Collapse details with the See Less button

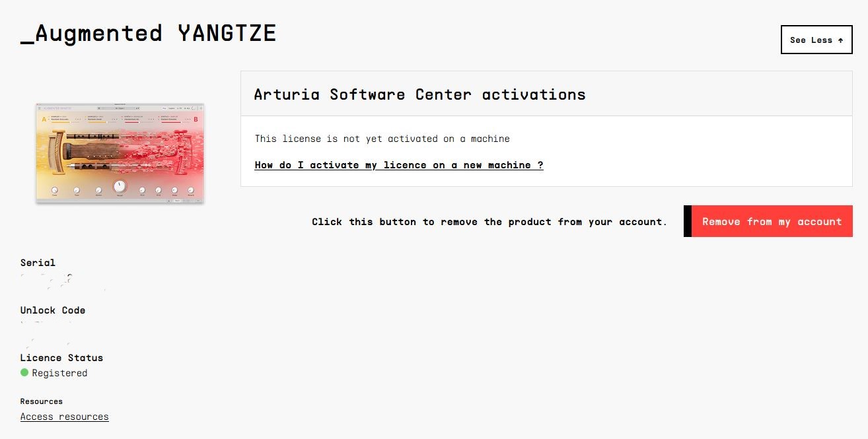coord(816,40)
